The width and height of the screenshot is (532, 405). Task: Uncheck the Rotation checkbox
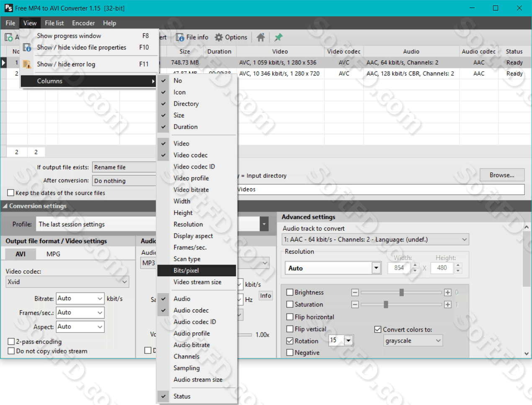[290, 341]
